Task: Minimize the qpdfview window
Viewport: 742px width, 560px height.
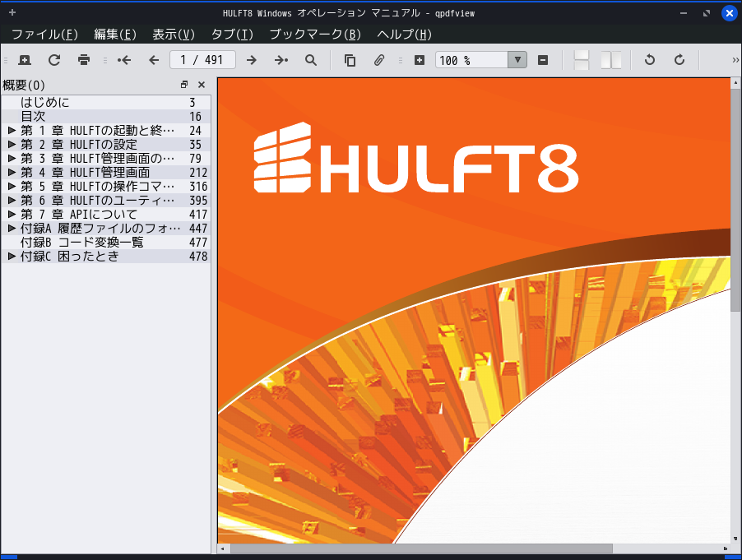Action: coord(684,13)
